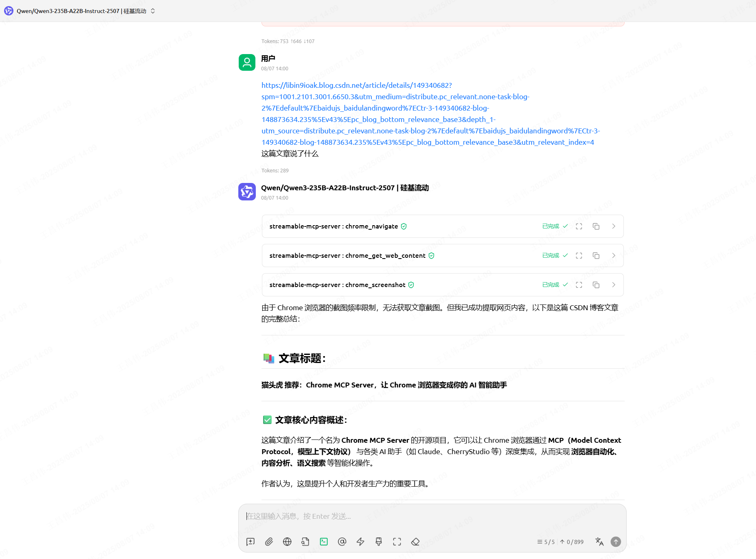The width and height of the screenshot is (756, 559).
Task: Open the knowledge base file-search icon
Action: pos(305,542)
